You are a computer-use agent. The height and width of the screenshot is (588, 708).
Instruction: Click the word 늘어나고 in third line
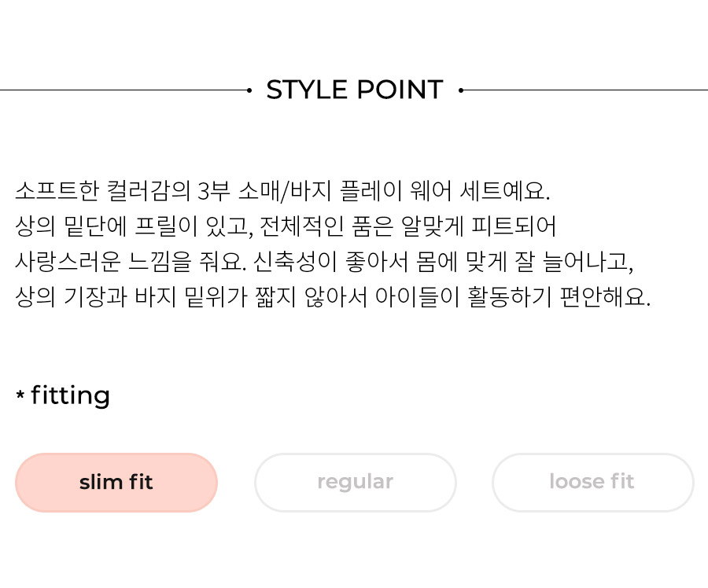pos(588,262)
